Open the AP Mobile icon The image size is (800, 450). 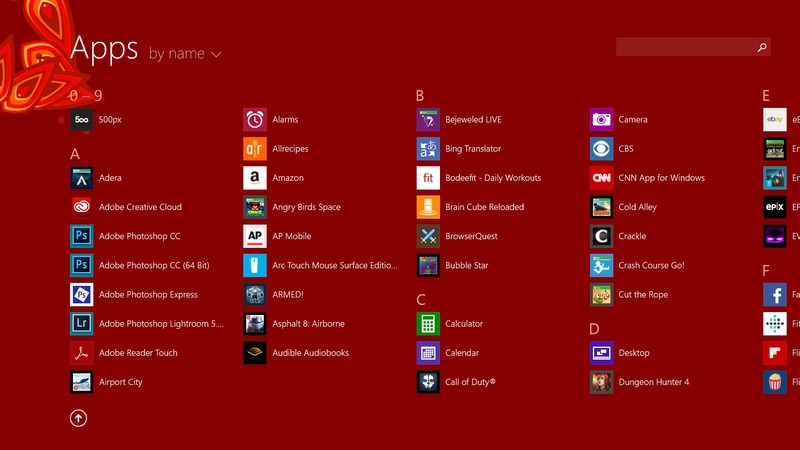[255, 236]
